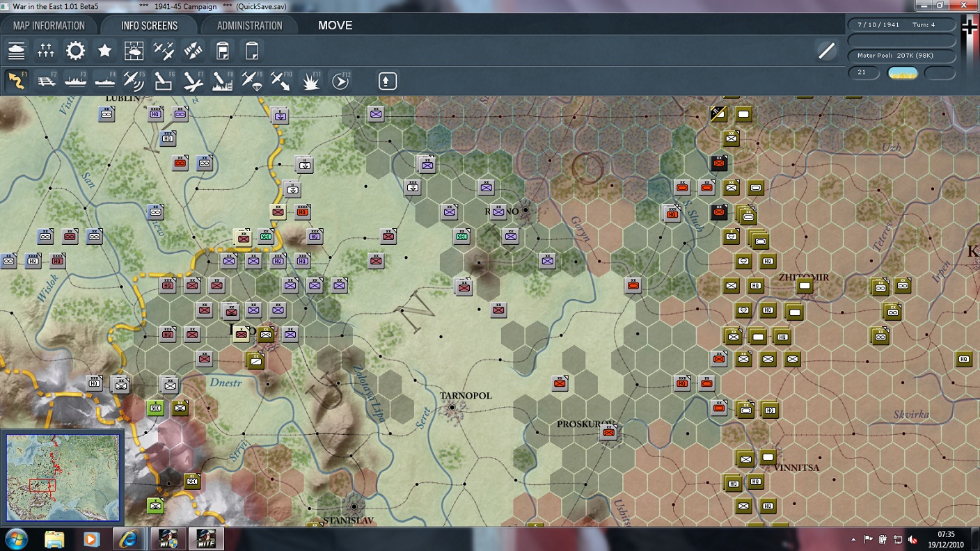
Task: Open the weather map grid icon
Action: tap(134, 51)
